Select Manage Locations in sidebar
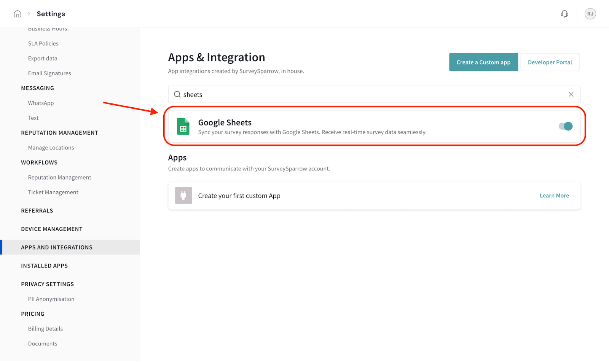Viewport: 609px width, 364px height. coord(51,148)
